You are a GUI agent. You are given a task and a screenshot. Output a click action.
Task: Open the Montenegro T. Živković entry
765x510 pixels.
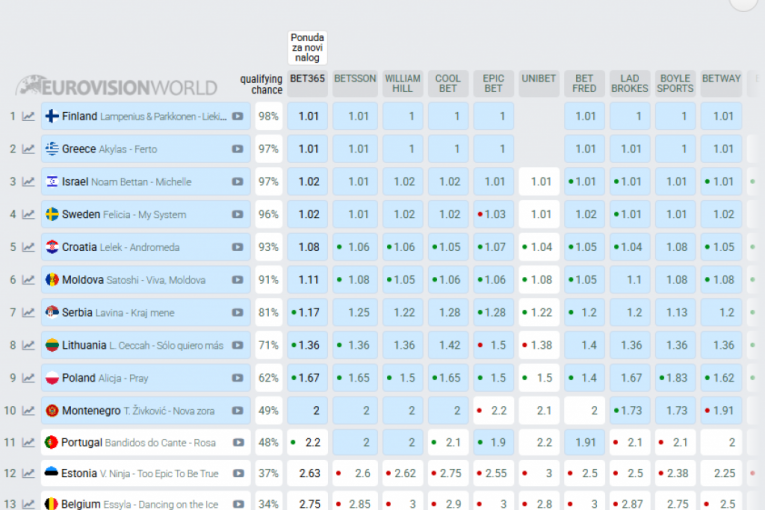145,410
